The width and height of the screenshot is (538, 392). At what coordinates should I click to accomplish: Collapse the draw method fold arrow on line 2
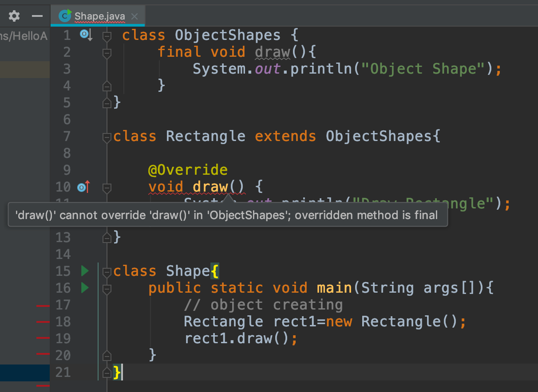107,52
